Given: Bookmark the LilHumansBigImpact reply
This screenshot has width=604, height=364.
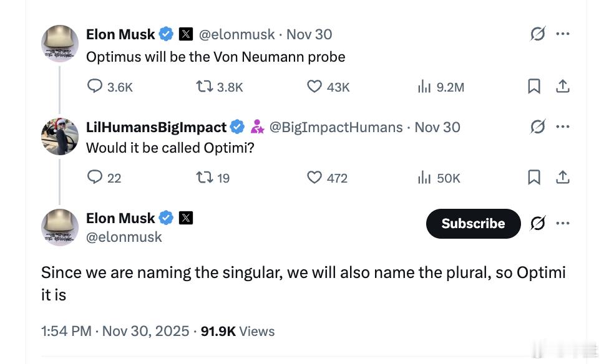Looking at the screenshot, I should click(x=534, y=178).
